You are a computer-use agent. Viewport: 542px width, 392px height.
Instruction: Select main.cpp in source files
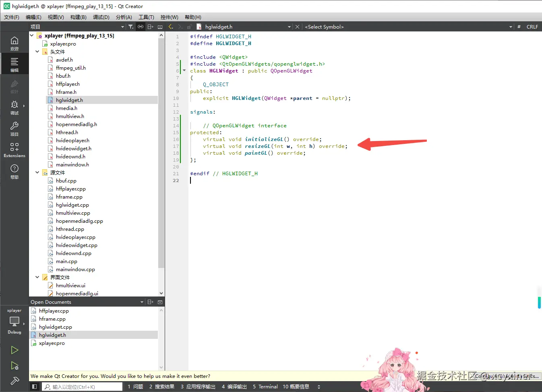click(66, 261)
